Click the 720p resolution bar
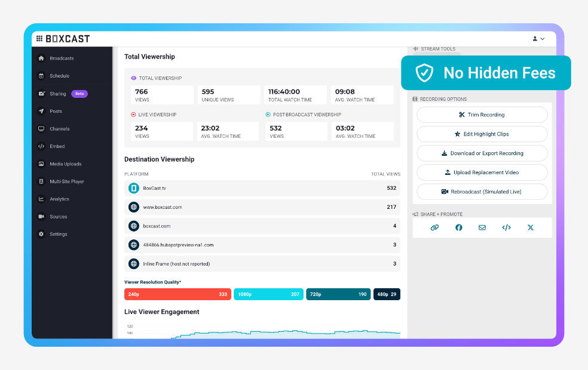 click(338, 294)
